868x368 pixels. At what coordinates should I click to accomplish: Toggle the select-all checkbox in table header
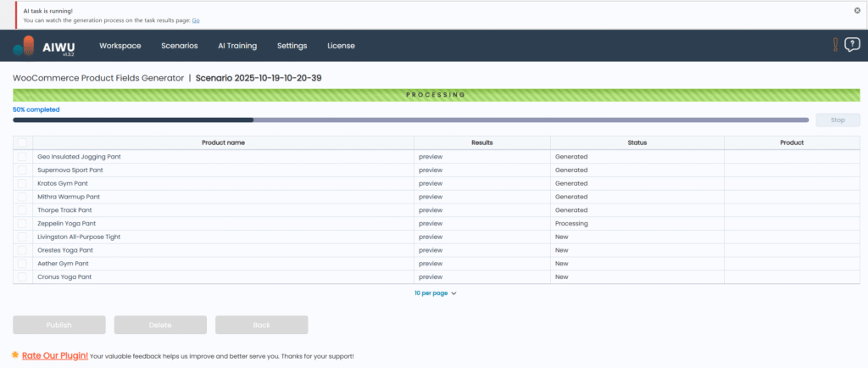pyautogui.click(x=22, y=142)
